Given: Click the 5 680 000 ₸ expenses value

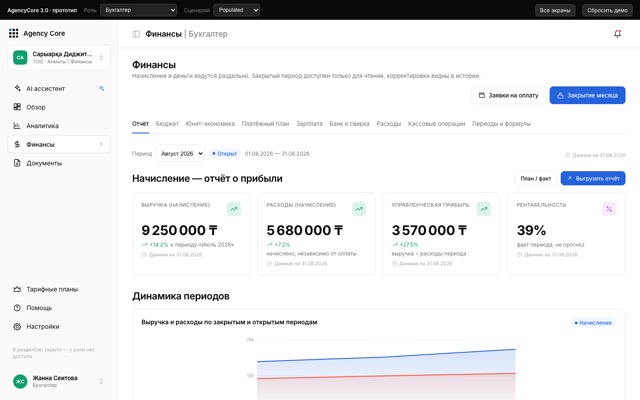Looking at the screenshot, I should pos(304,230).
